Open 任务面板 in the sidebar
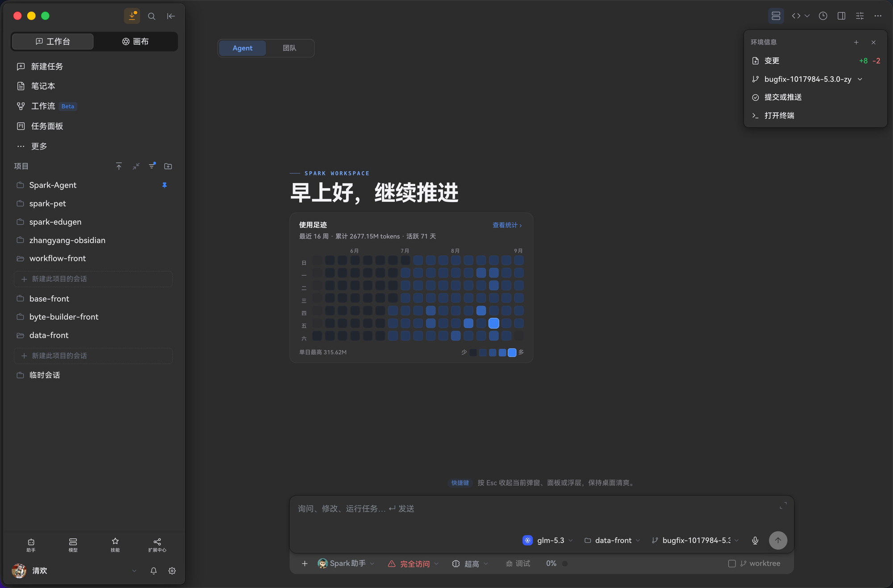The height and width of the screenshot is (588, 893). tap(93, 126)
